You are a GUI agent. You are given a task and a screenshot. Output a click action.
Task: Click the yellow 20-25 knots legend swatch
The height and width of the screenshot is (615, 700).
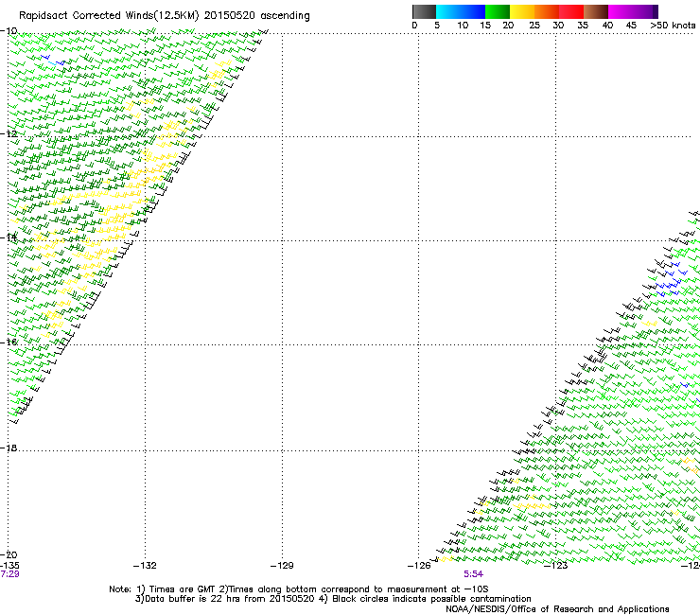point(522,11)
